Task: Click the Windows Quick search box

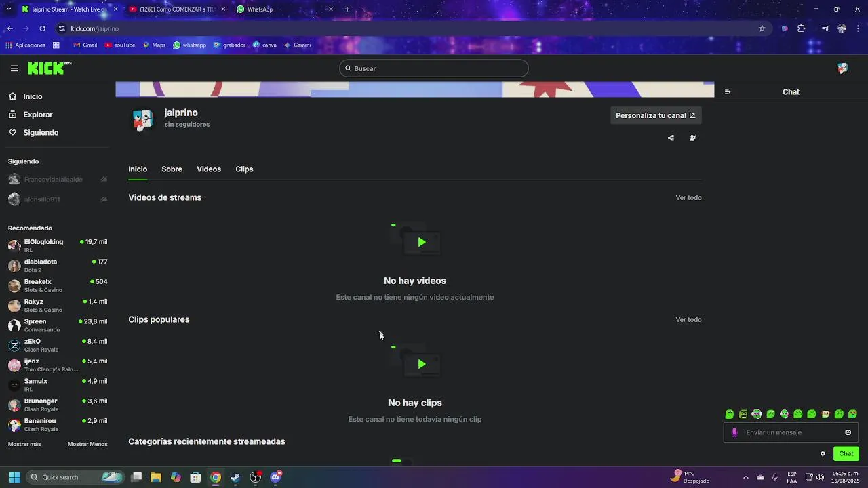Action: [76, 477]
